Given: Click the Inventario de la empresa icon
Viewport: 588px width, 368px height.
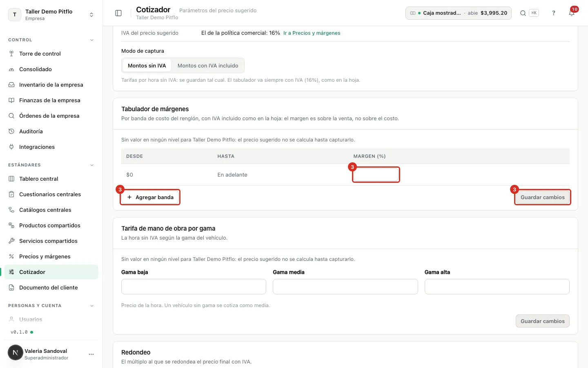Looking at the screenshot, I should pyautogui.click(x=11, y=85).
